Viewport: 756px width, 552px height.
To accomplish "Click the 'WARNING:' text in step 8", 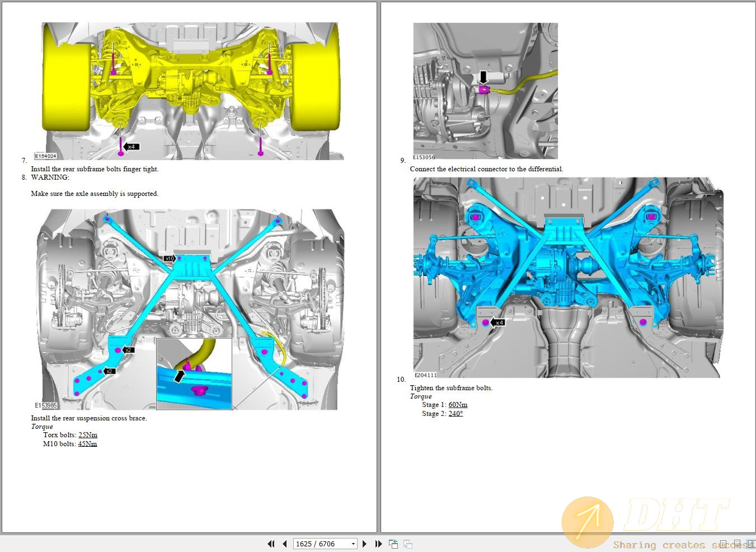I will [50, 177].
